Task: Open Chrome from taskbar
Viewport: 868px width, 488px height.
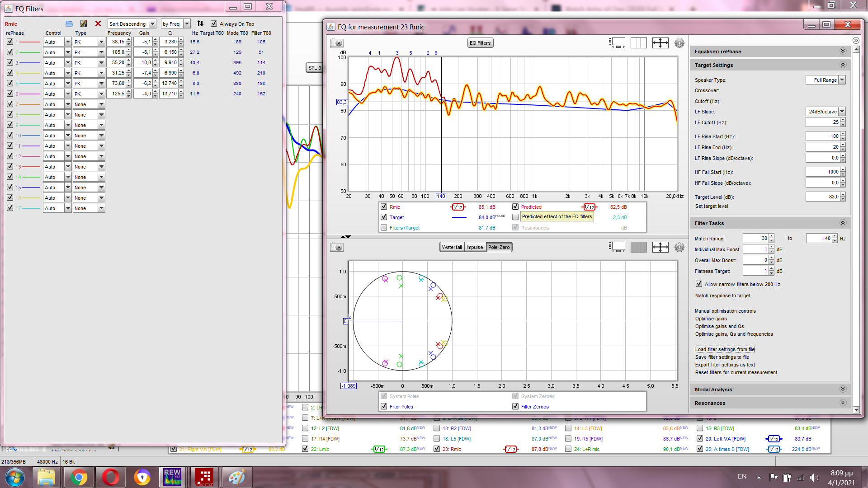Action: [x=79, y=477]
